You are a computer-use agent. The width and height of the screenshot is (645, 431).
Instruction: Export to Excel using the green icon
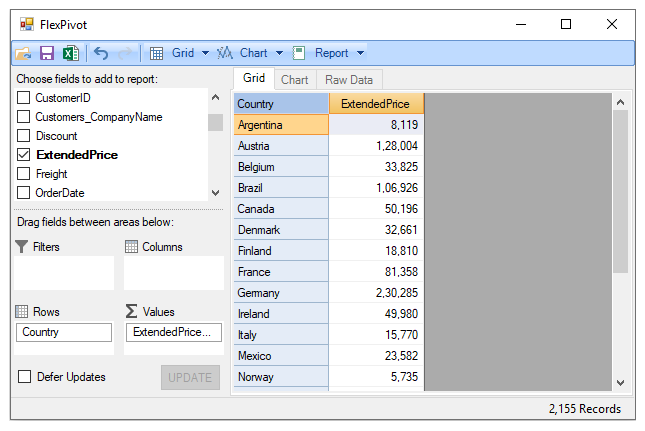tap(70, 53)
